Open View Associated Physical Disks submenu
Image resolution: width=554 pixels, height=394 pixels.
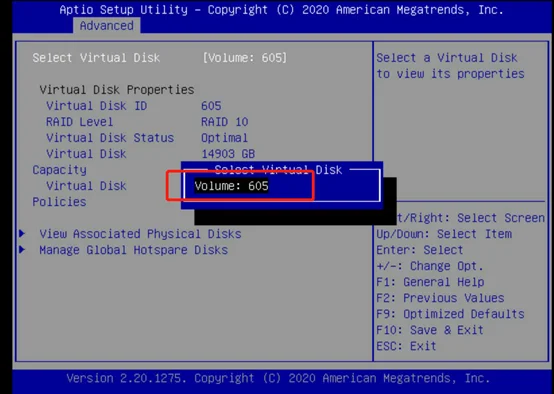pos(140,234)
